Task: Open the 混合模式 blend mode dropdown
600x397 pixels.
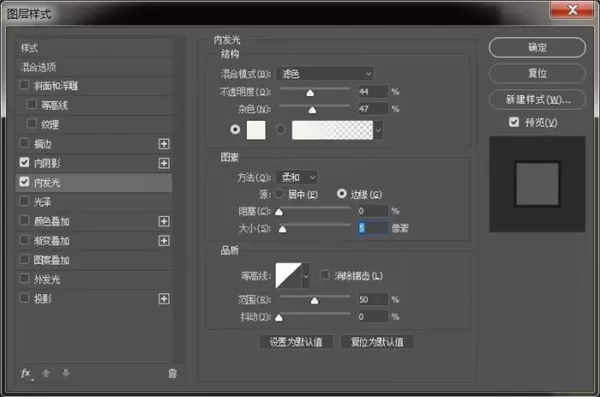Action: coord(324,74)
